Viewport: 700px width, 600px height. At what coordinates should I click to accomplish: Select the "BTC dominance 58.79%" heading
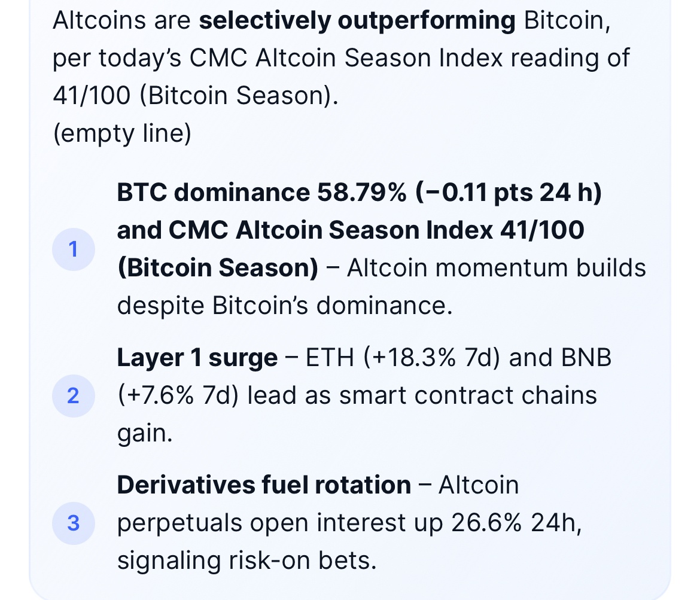click(260, 193)
